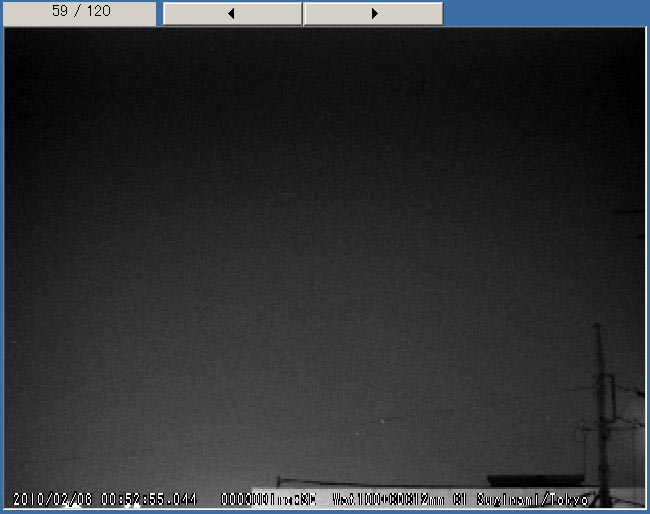Click the dark rooftop structure at bottom right
Viewport: 650px width, 514px height.
tap(534, 480)
